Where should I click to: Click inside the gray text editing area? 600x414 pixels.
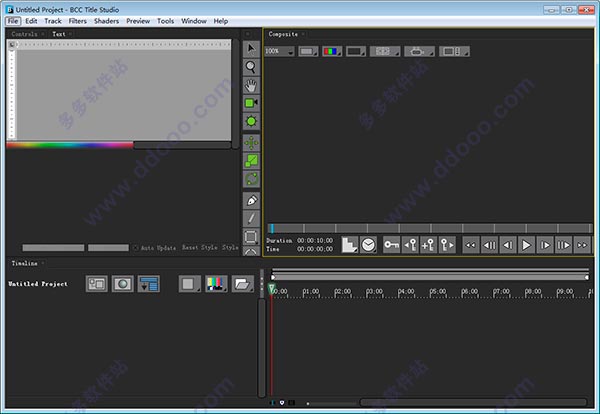[x=124, y=94]
